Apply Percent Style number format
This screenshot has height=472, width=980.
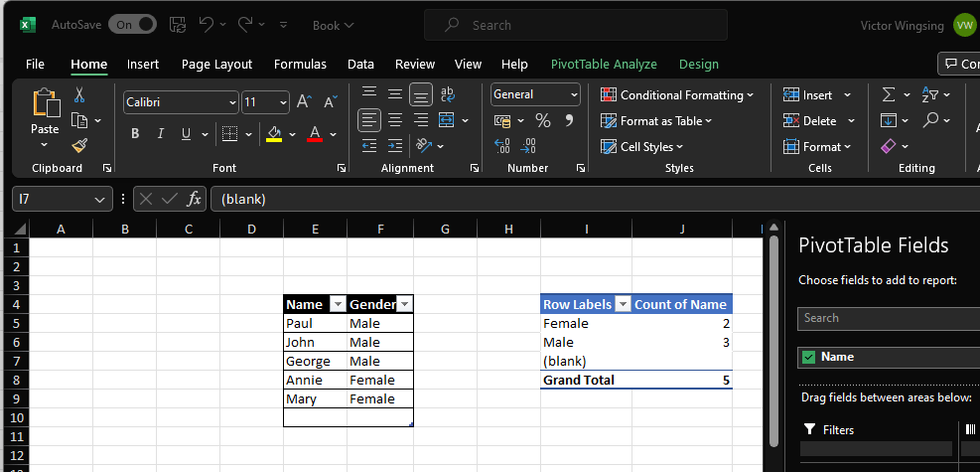click(542, 120)
